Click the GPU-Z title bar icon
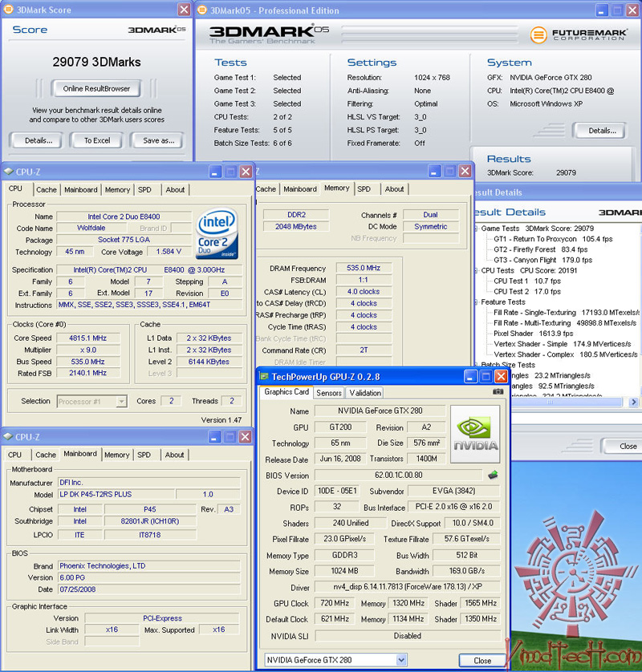Image resolution: width=642 pixels, height=672 pixels. click(x=264, y=377)
